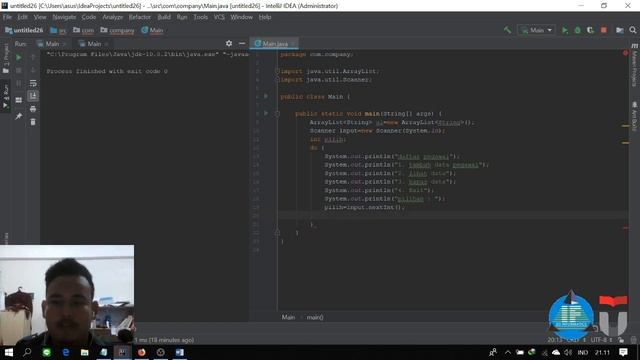Screen dimensions: 640x360
Task: Open the CRLF line separator selector
Action: (576, 340)
